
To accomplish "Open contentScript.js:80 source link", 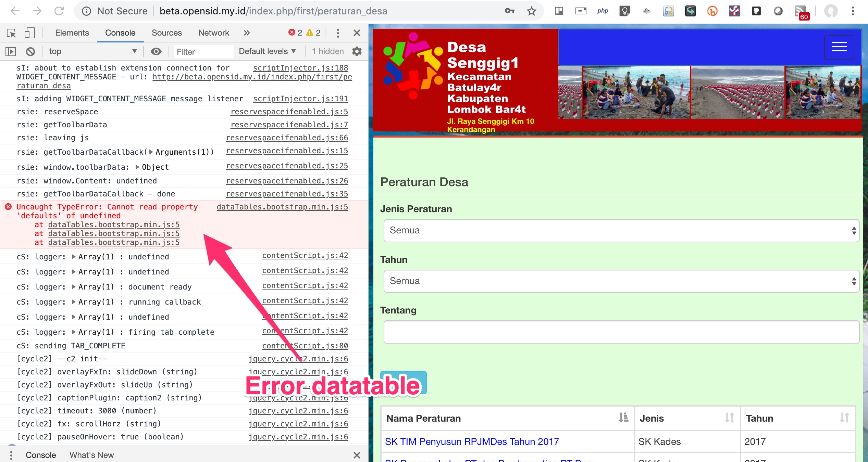I will click(305, 346).
